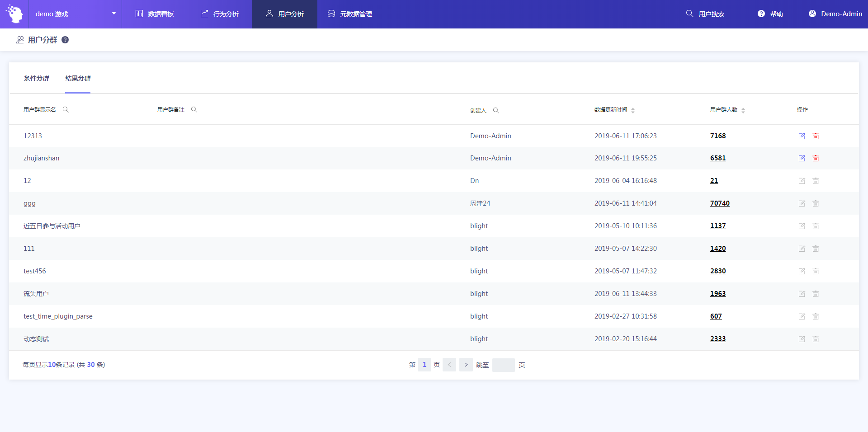868x432 pixels.
Task: Sort by 用户群人数 column
Action: (x=743, y=110)
